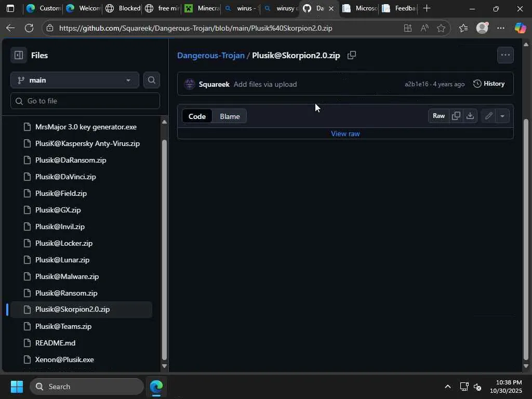Open the Favorites list icon
This screenshot has height=399, width=532.
point(463,28)
